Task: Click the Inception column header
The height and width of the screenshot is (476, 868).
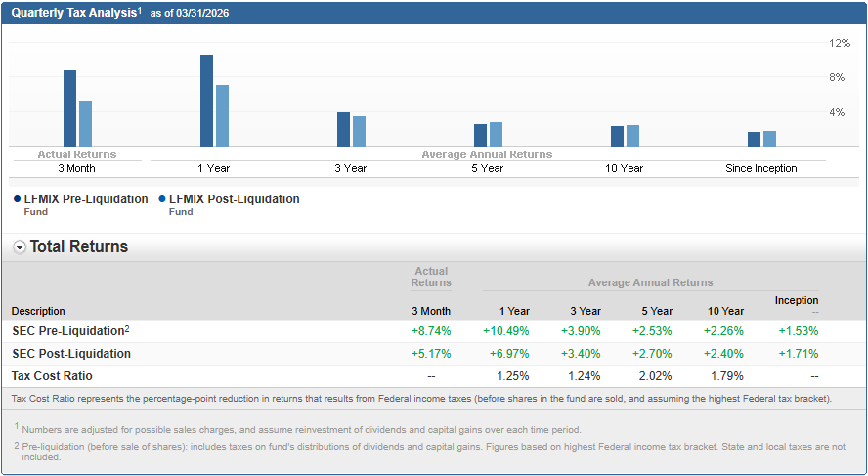Action: pyautogui.click(x=797, y=300)
